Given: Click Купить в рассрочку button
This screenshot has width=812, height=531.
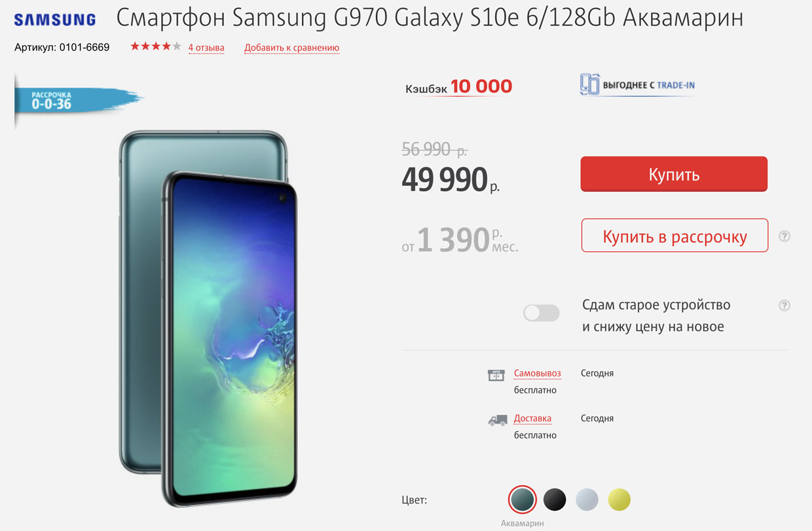Looking at the screenshot, I should click(x=674, y=236).
